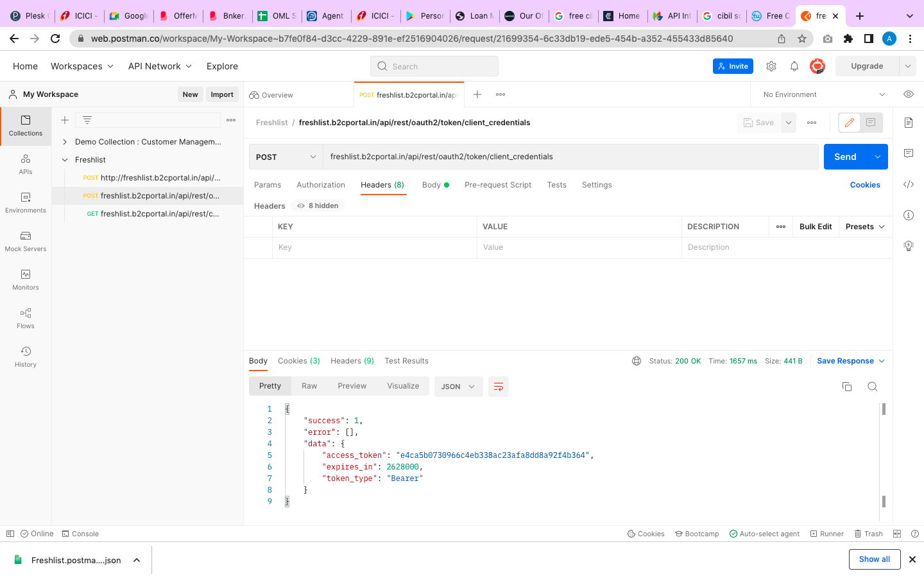Switch to comment mode icon

[x=871, y=123]
